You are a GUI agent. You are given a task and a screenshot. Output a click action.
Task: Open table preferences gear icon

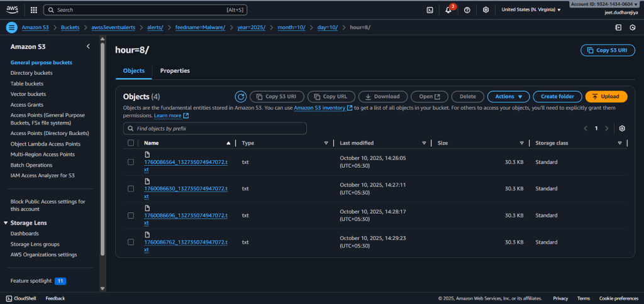point(622,128)
